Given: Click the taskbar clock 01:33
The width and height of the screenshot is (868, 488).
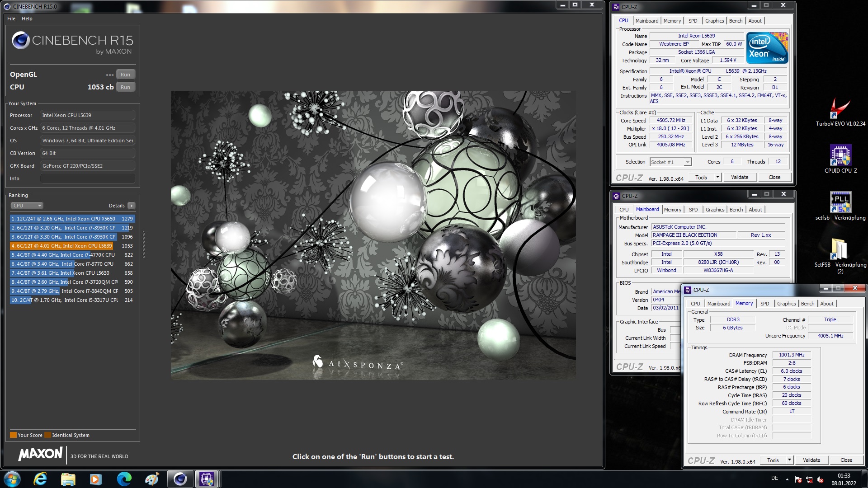Looking at the screenshot, I should (844, 475).
